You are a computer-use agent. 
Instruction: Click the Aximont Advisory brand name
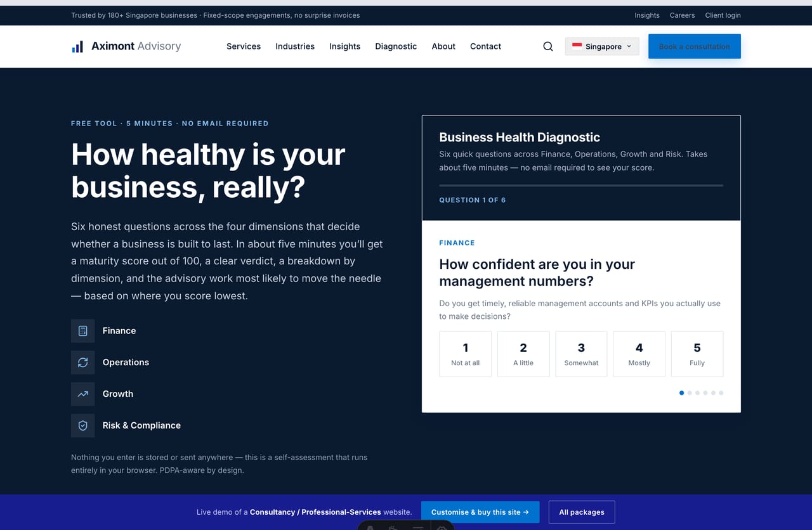(136, 46)
